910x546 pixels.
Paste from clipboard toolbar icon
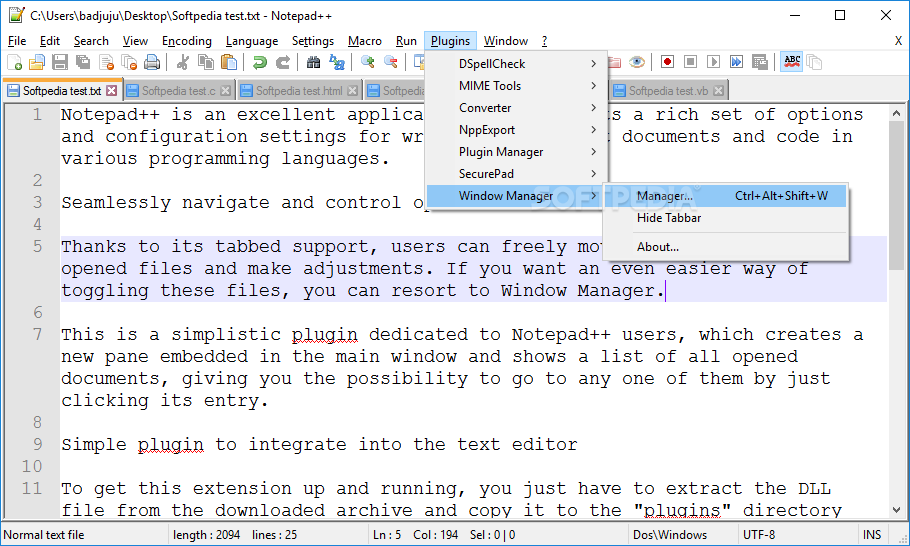pos(229,62)
